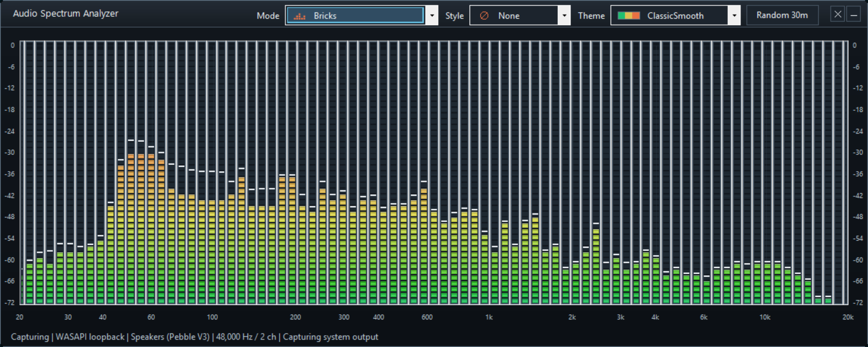Screen dimensions: 868x347
Task: Click "WASAPI loopback" in the status bar
Action: [x=90, y=337]
